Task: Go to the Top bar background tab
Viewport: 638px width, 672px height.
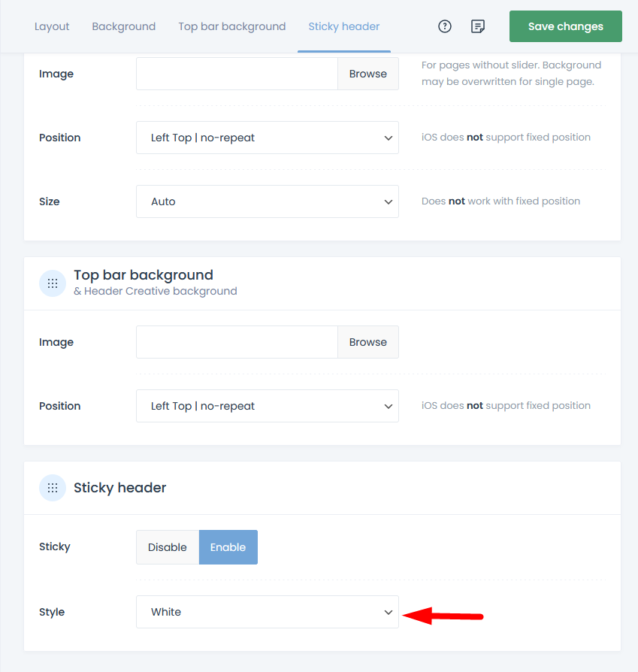Action: [x=231, y=26]
